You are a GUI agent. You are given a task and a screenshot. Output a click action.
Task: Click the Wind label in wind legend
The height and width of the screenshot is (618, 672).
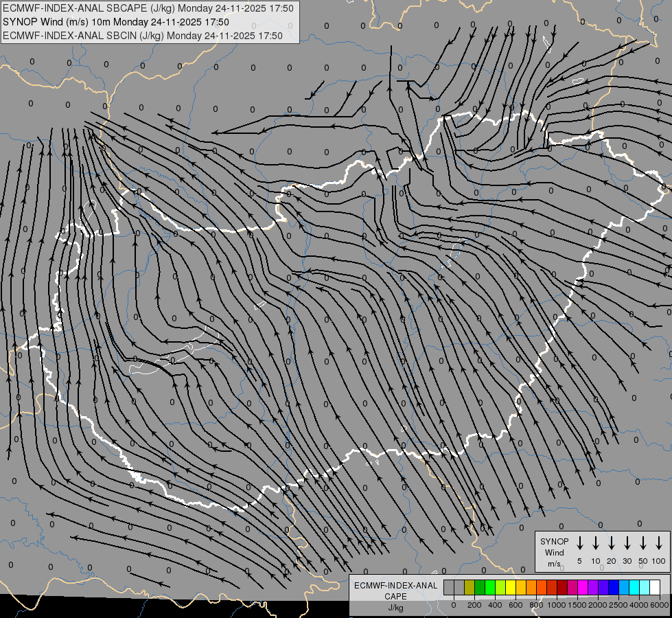[x=554, y=552]
